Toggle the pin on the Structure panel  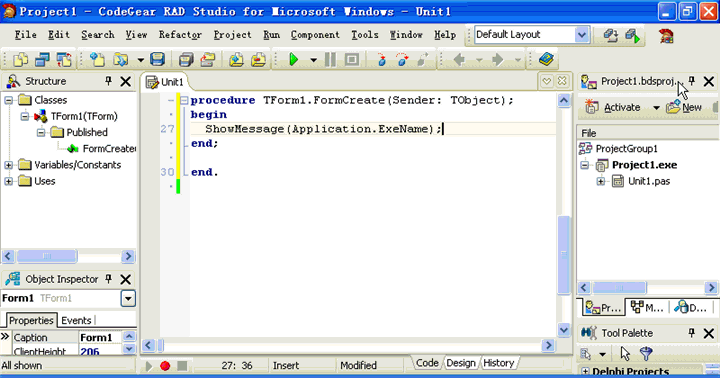tap(108, 81)
